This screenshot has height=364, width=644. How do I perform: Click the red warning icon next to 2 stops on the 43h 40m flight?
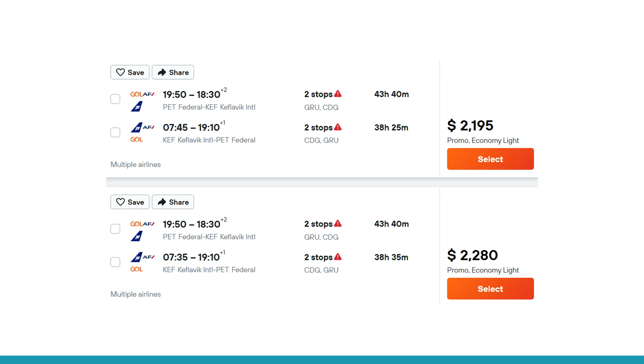coord(338,94)
